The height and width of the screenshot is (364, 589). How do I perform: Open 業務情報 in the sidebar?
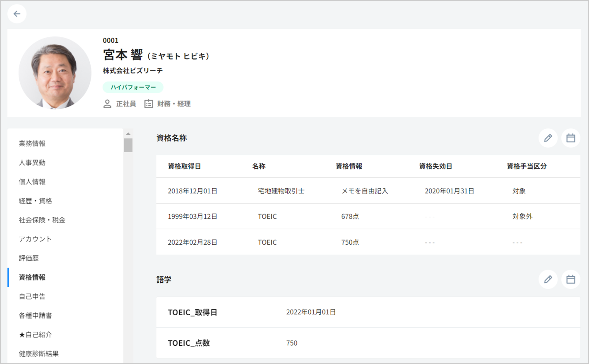(x=32, y=143)
